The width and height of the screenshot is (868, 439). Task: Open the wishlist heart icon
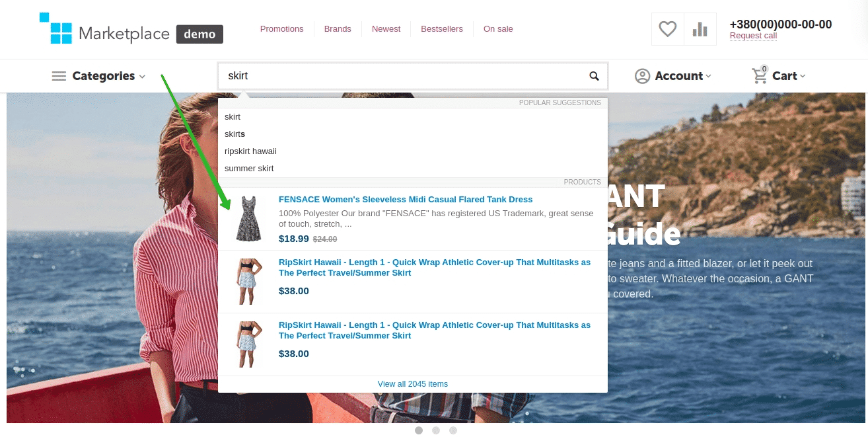click(x=668, y=29)
